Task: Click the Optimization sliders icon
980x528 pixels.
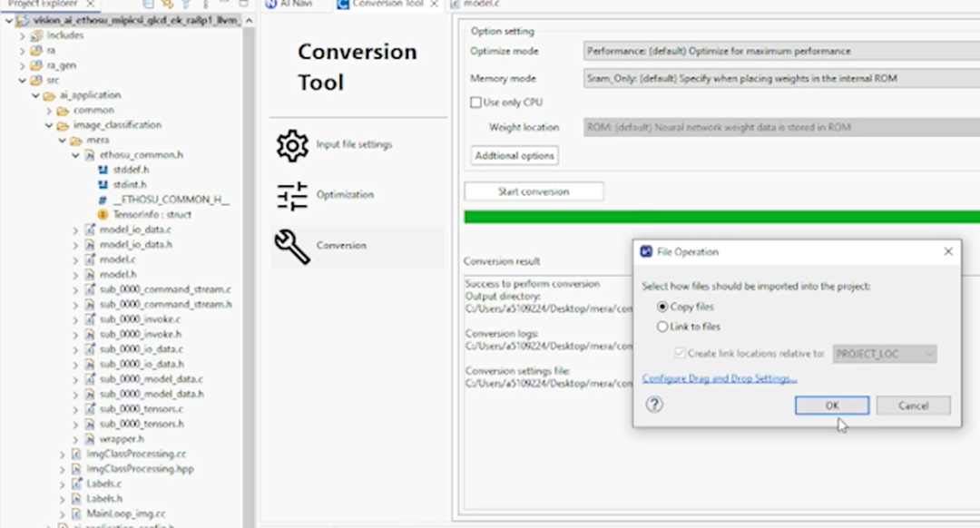Action: click(292, 195)
